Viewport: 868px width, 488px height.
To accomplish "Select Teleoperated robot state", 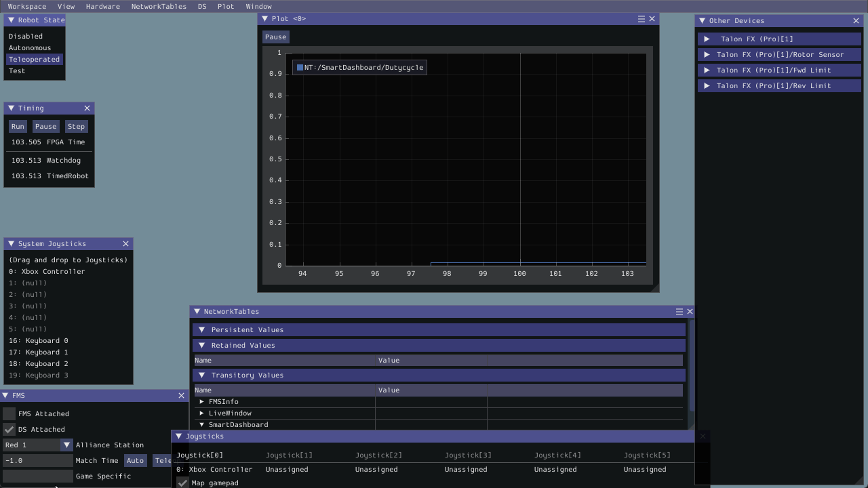I will tap(35, 59).
